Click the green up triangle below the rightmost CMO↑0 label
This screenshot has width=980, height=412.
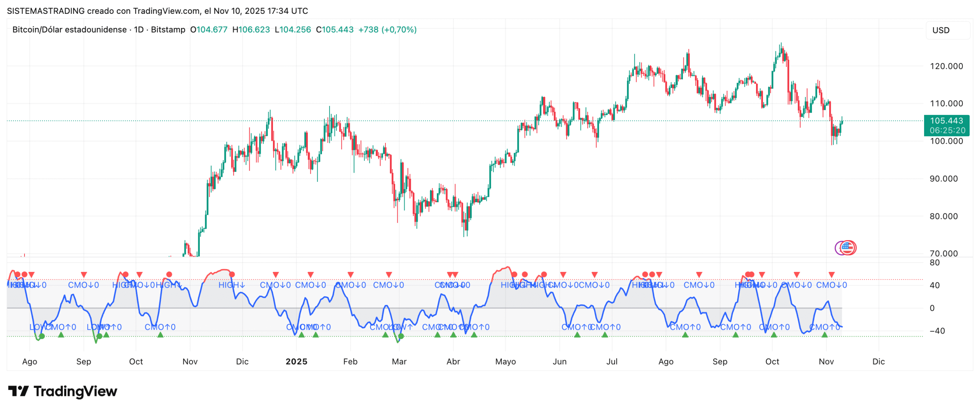tap(824, 335)
